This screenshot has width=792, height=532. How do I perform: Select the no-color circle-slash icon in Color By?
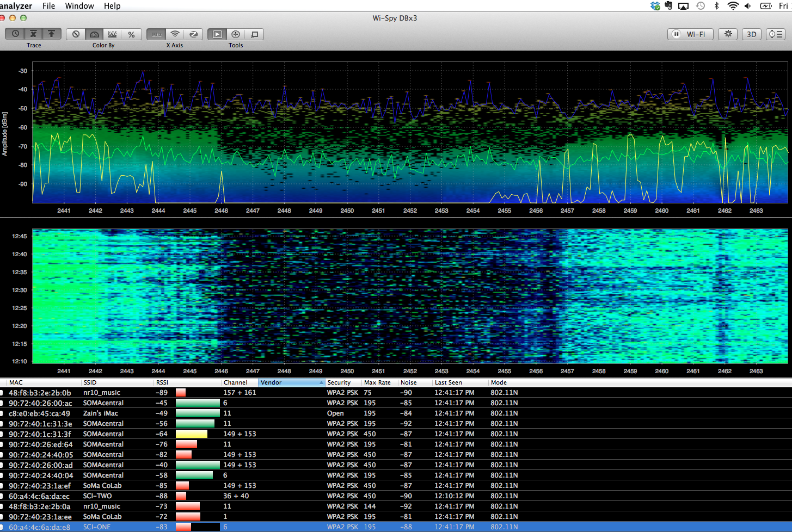point(76,34)
